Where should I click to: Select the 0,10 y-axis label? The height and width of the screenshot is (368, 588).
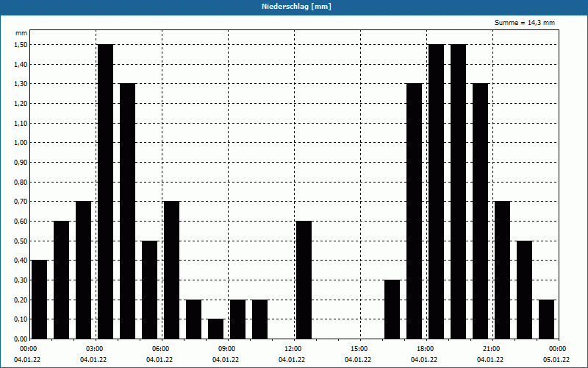click(19, 319)
